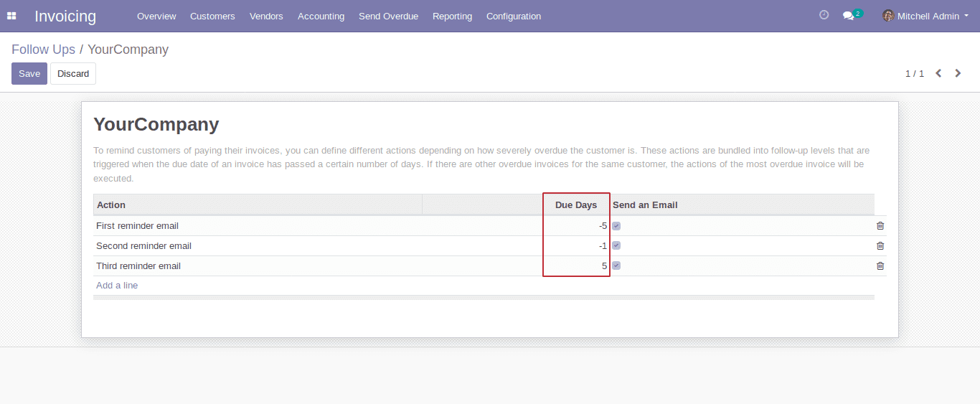Open the Send Overdue menu
This screenshot has width=980, height=404.
388,16
